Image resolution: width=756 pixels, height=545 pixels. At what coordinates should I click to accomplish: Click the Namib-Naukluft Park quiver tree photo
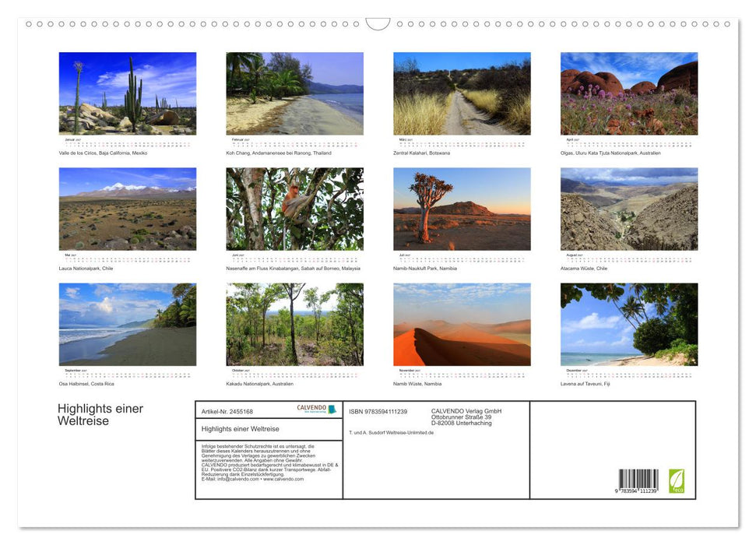tap(462, 209)
